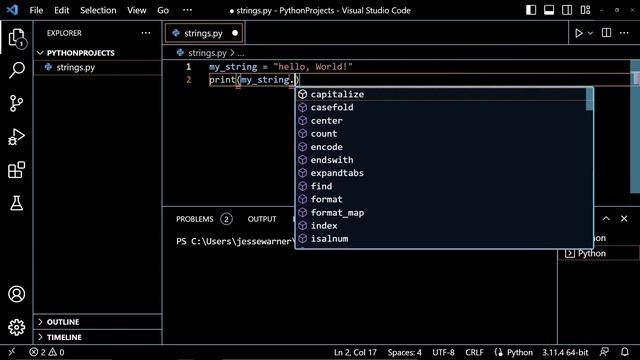Screen dimensions: 640x360
Task: Expand the TIMELINE section
Action: pyautogui.click(x=40, y=337)
